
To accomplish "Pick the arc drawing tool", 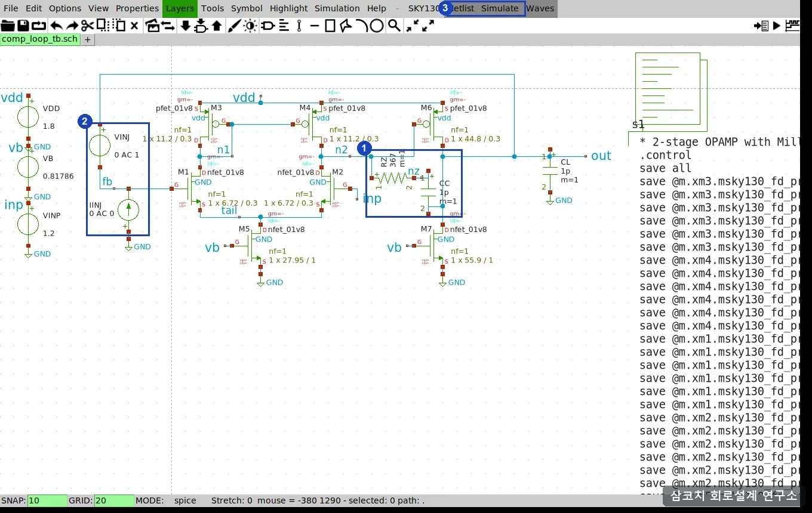I will (361, 26).
